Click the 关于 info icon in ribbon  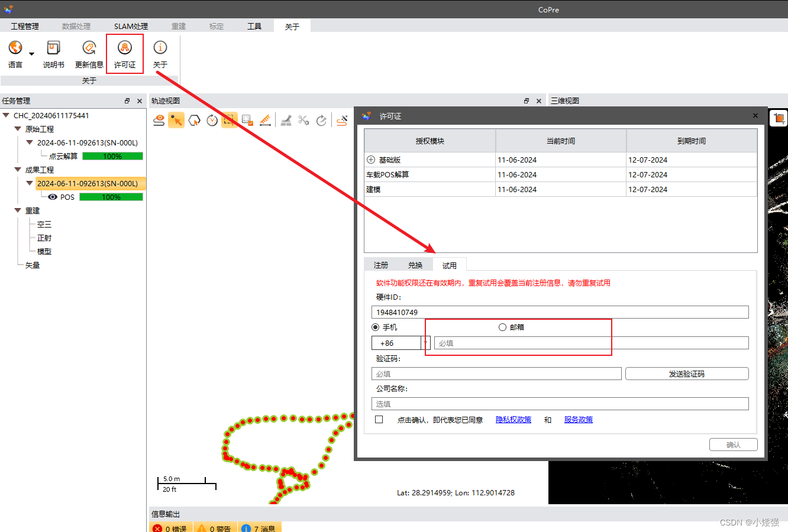[160, 48]
